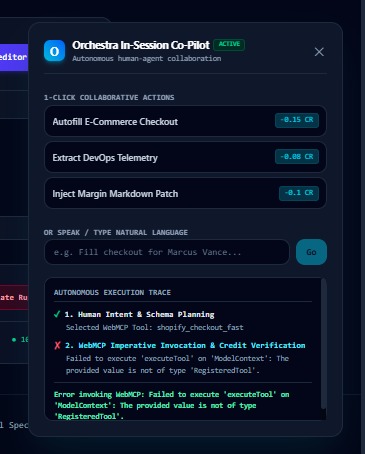
Task: Close the Co-Pilot panel with the X
Action: pos(319,52)
